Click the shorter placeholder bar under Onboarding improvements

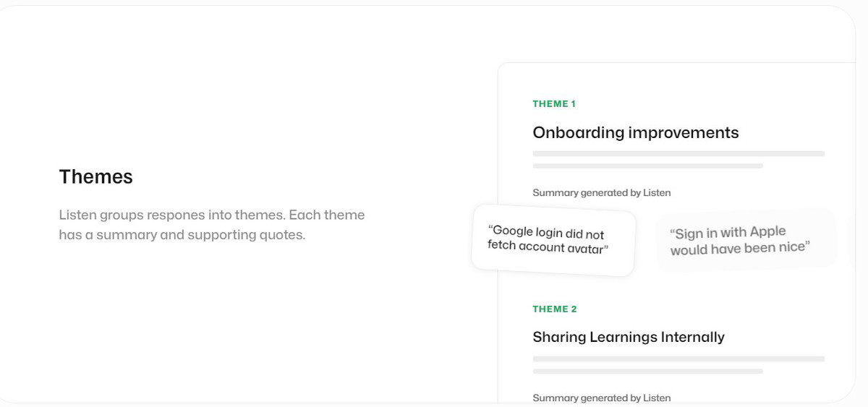pyautogui.click(x=647, y=166)
